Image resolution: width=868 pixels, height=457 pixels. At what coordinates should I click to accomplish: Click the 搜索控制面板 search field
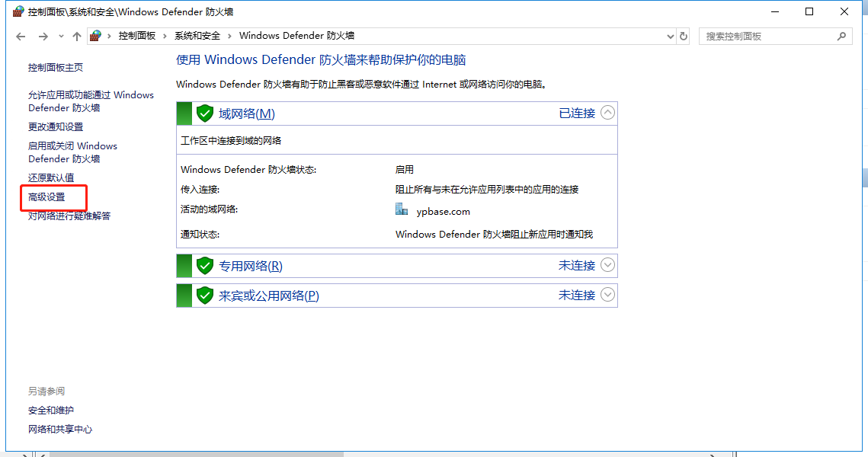(766, 36)
